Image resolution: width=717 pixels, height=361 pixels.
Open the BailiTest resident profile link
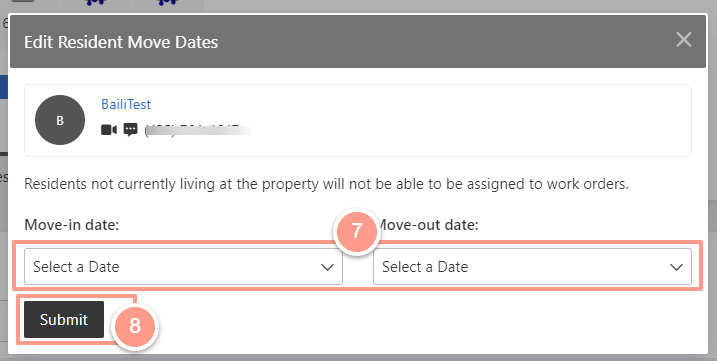coord(126,104)
